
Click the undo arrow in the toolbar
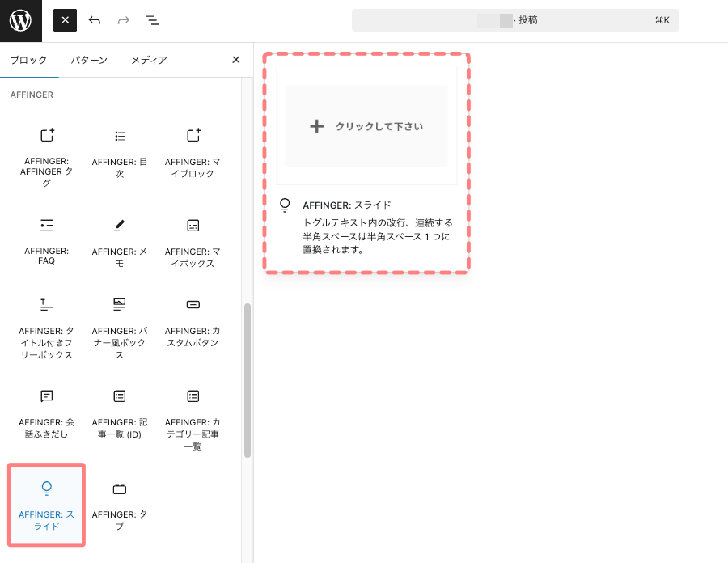point(95,20)
